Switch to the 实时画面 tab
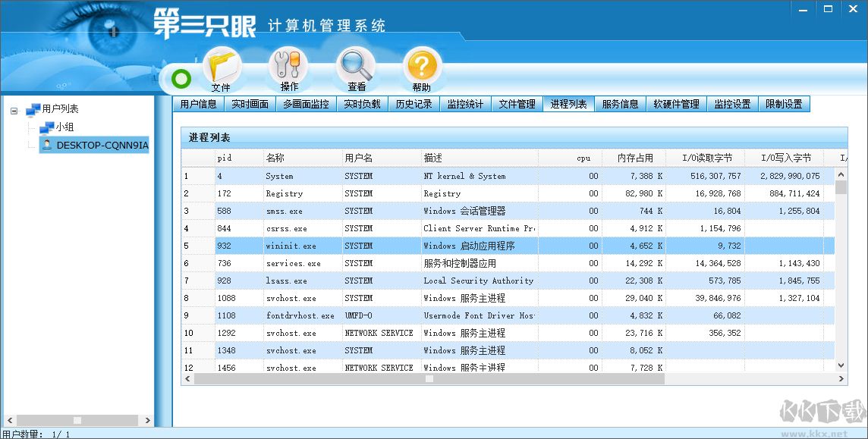The width and height of the screenshot is (868, 439). 250,105
